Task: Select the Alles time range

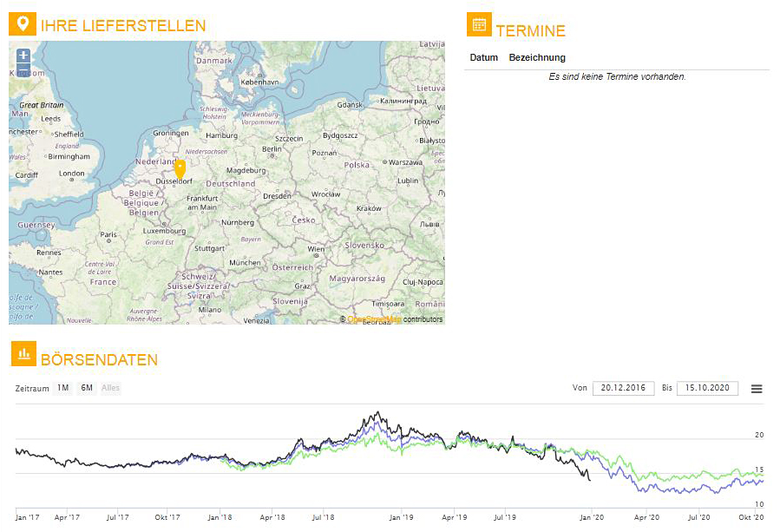Action: pyautogui.click(x=111, y=388)
